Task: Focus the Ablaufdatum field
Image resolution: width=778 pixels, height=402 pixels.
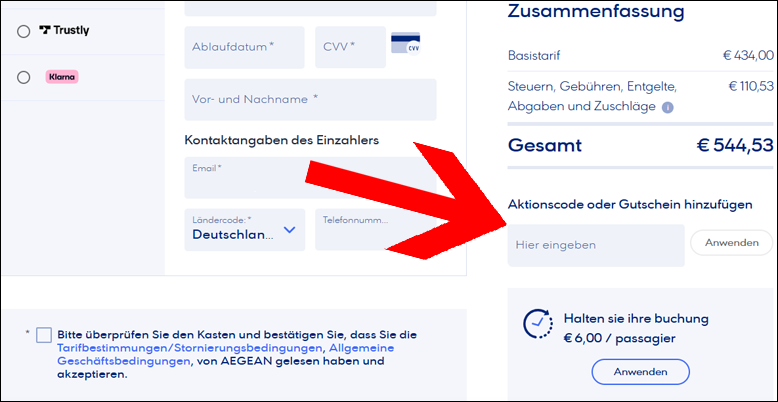Action: [245, 47]
